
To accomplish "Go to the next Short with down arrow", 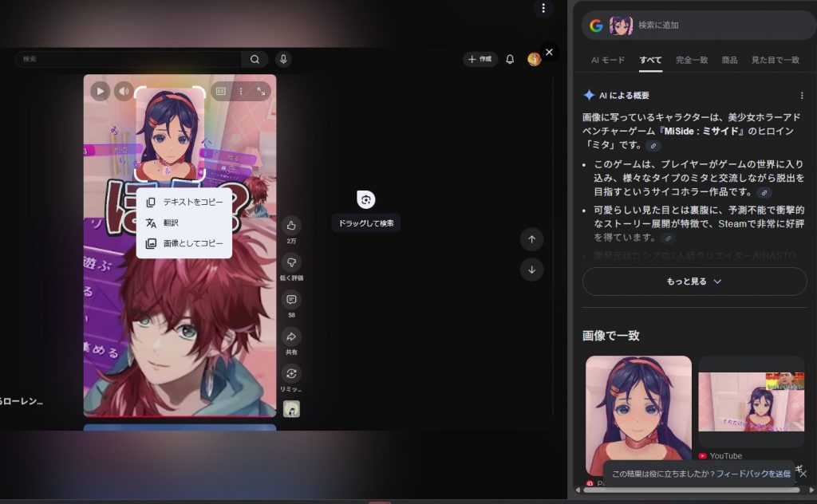I will coord(532,270).
